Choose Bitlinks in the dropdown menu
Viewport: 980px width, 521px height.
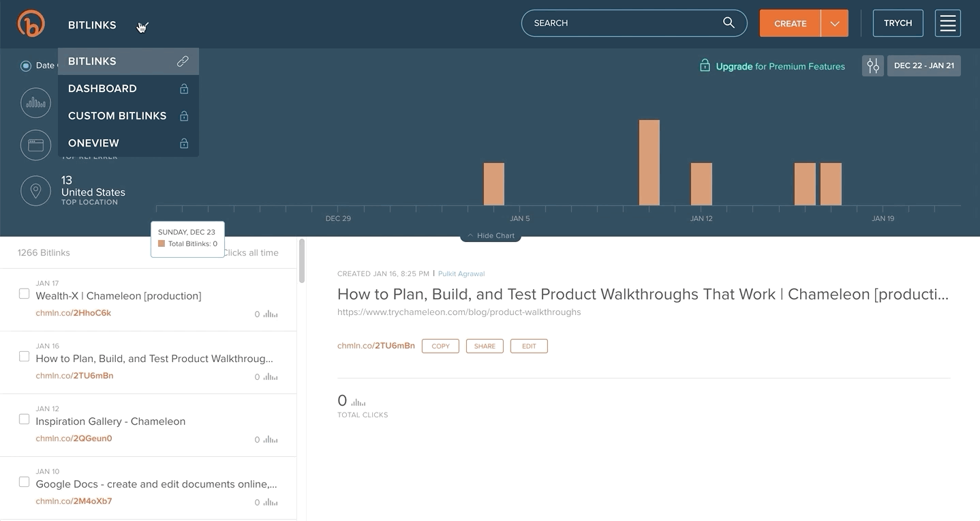(x=128, y=61)
